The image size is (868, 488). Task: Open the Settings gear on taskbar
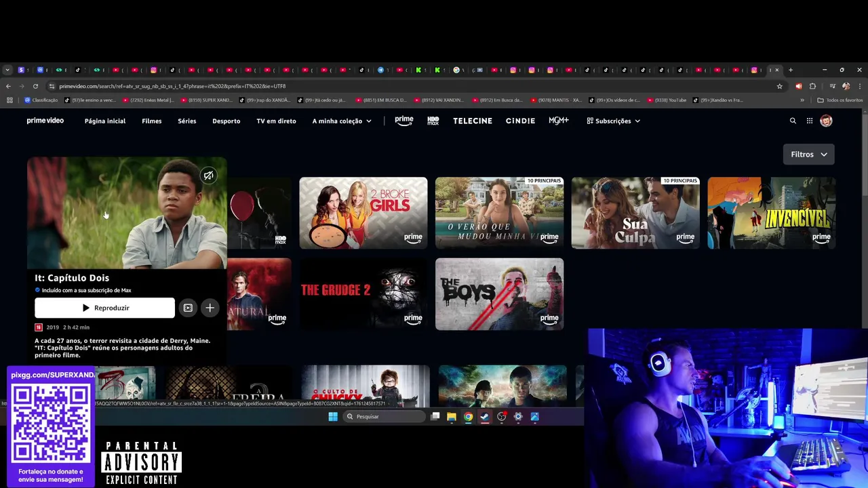tap(518, 417)
